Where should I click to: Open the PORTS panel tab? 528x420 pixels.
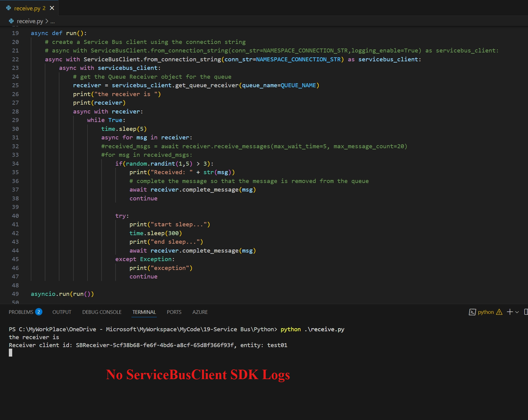pyautogui.click(x=174, y=312)
